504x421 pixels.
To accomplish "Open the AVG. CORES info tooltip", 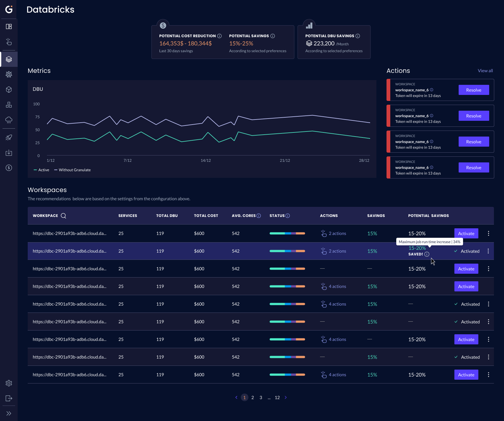I will tap(258, 216).
